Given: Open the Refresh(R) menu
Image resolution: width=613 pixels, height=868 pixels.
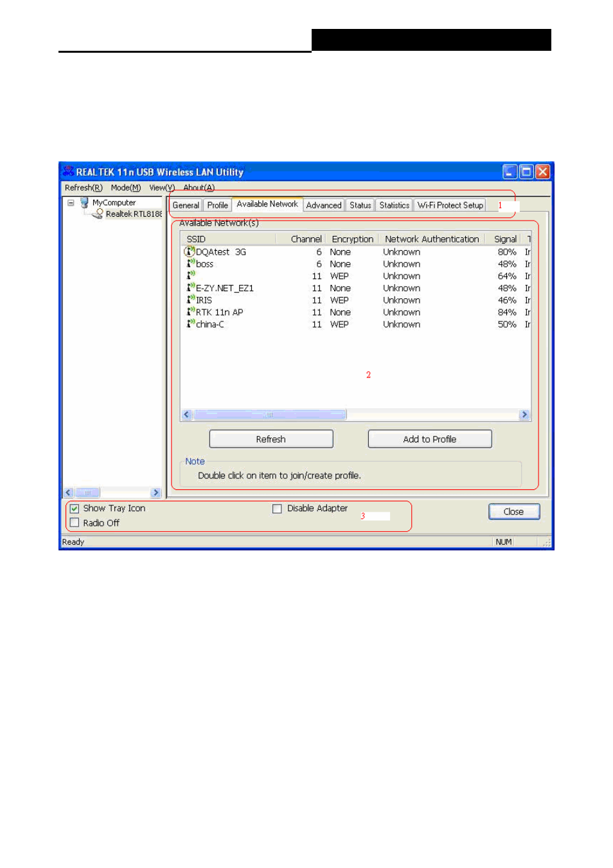Looking at the screenshot, I should click(84, 188).
